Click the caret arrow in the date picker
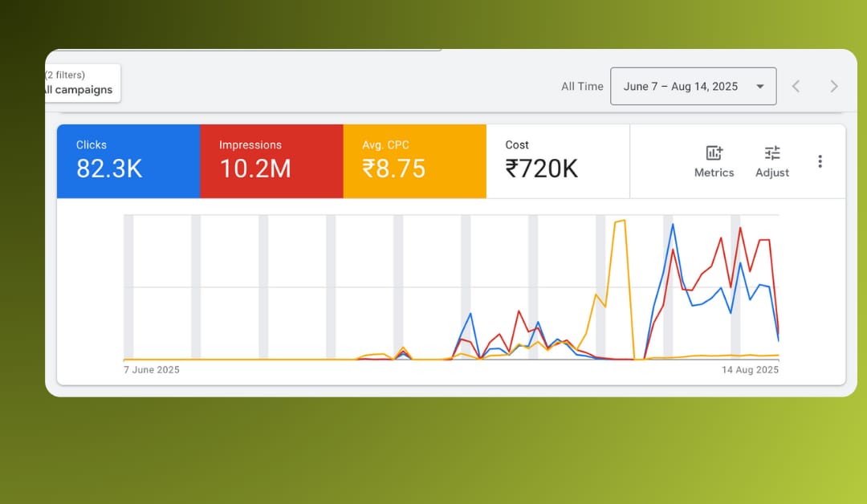Image resolution: width=867 pixels, height=504 pixels. tap(759, 87)
